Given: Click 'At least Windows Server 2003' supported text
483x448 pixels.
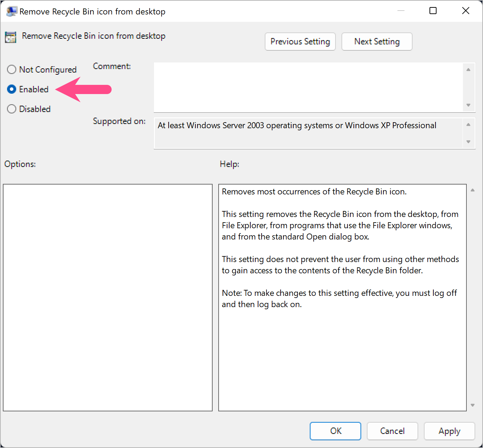Looking at the screenshot, I should tap(297, 125).
